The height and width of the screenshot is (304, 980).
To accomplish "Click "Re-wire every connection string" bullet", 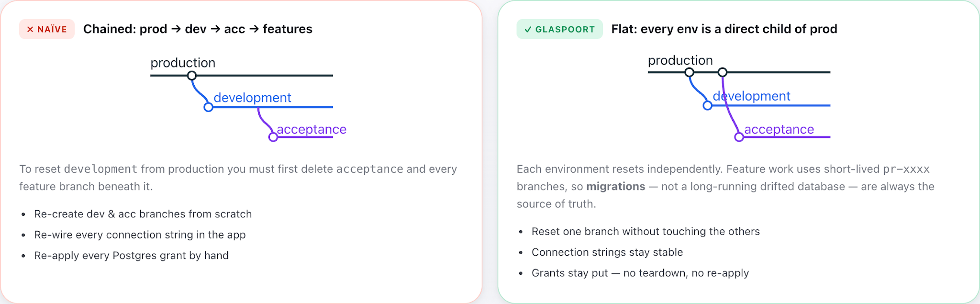I will pos(140,235).
